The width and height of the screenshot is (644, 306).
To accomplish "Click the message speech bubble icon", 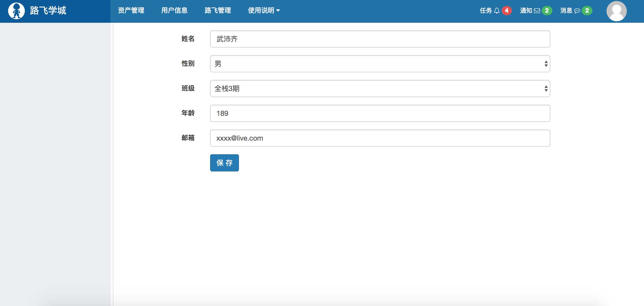I will [x=577, y=11].
